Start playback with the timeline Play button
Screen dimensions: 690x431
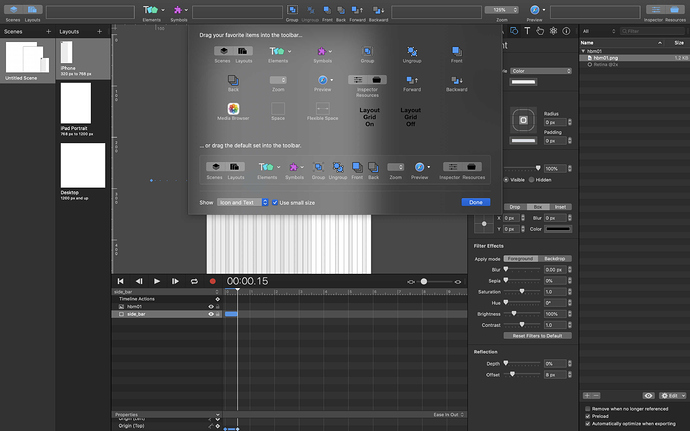[157, 281]
